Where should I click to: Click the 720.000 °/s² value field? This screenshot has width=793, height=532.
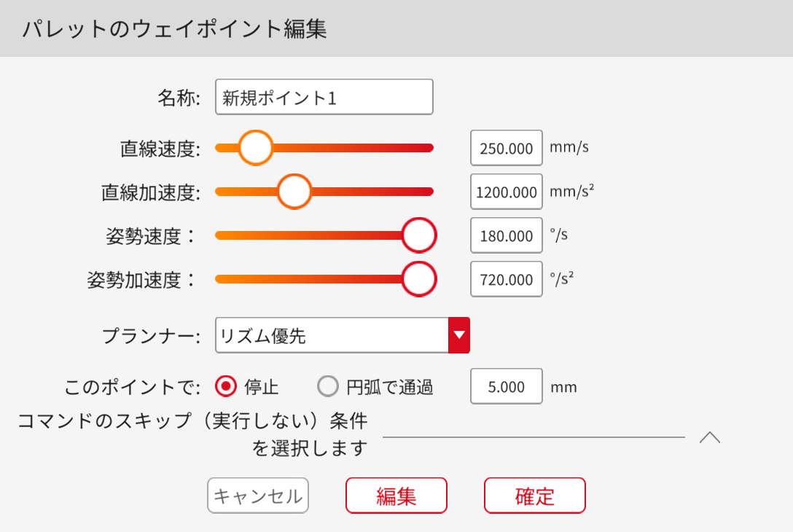507,280
